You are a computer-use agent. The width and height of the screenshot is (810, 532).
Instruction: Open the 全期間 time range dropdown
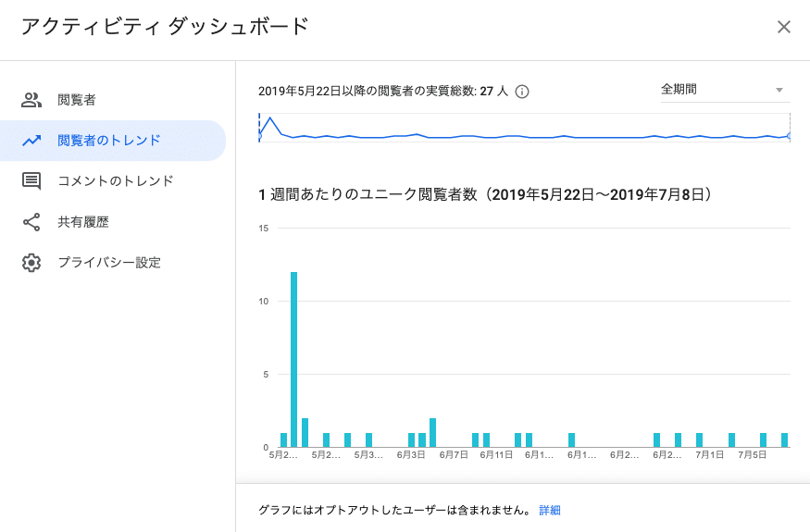pyautogui.click(x=725, y=90)
